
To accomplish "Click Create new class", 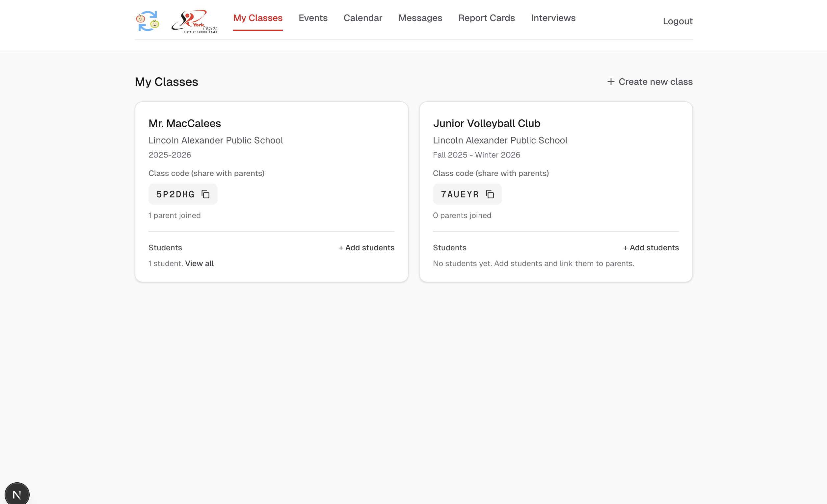I will (655, 82).
